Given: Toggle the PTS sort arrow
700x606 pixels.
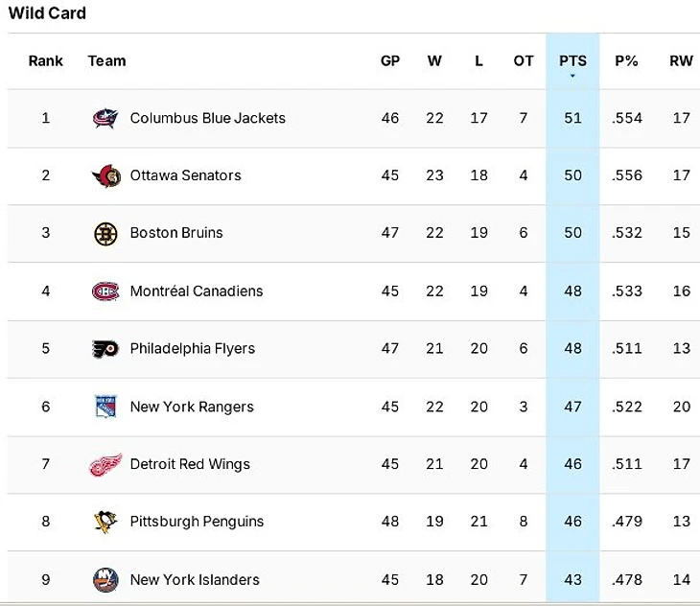Looking at the screenshot, I should [x=572, y=75].
